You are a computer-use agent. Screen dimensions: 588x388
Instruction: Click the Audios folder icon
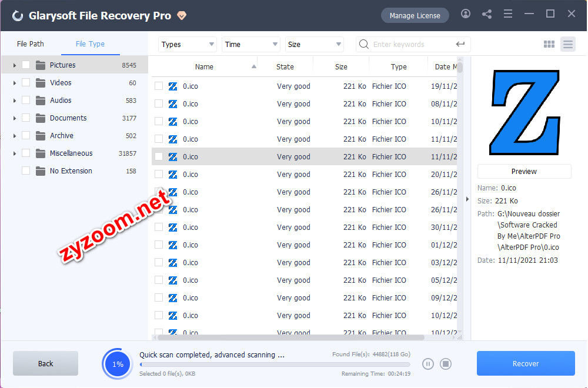[41, 101]
